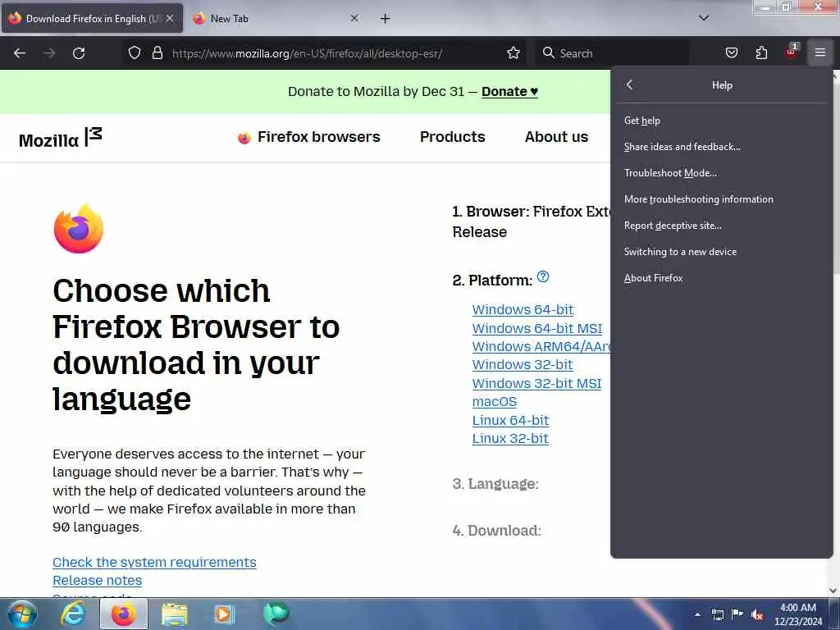The width and height of the screenshot is (840, 630).
Task: Close the Download Firefox tab
Action: click(170, 18)
